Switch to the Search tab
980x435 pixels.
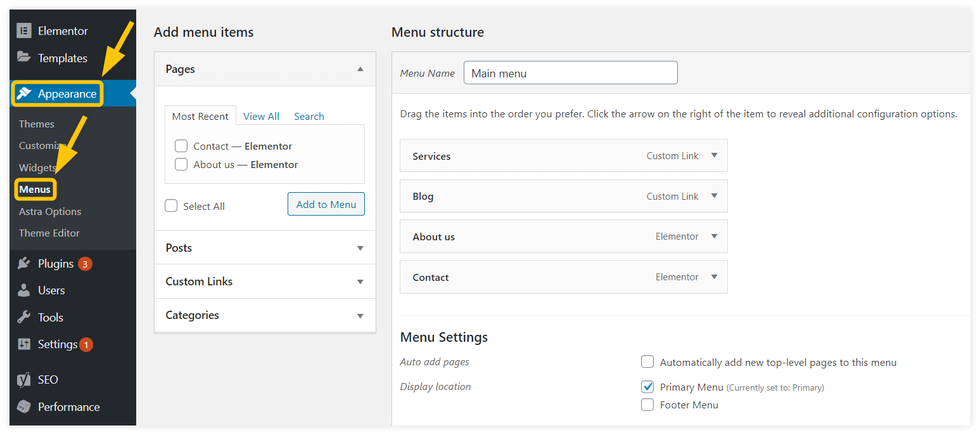pyautogui.click(x=309, y=116)
